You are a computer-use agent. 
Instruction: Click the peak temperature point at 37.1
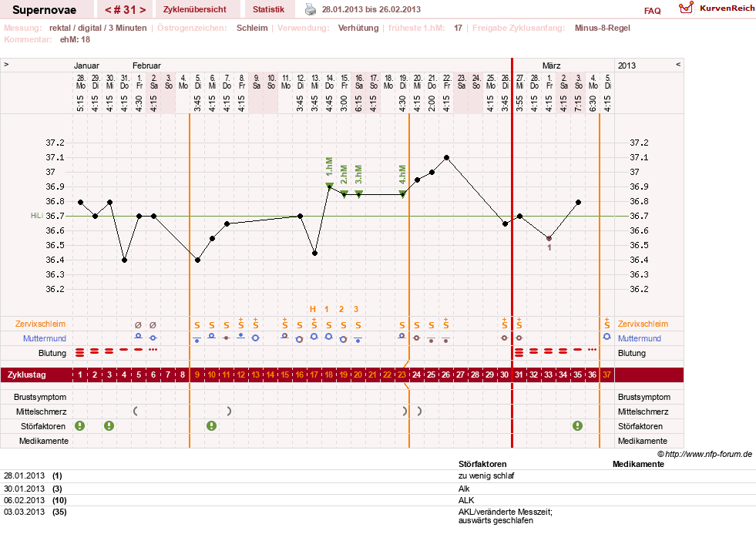coord(446,158)
